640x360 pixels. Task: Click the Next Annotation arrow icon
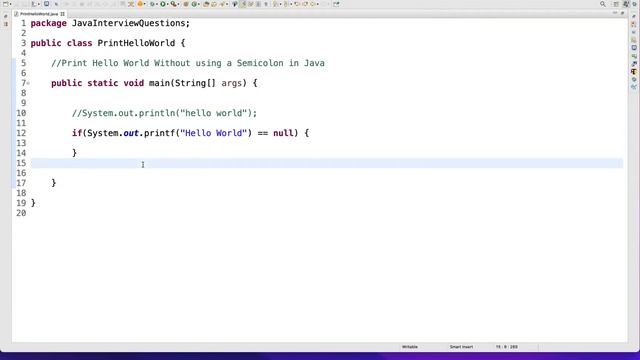tap(275, 4)
